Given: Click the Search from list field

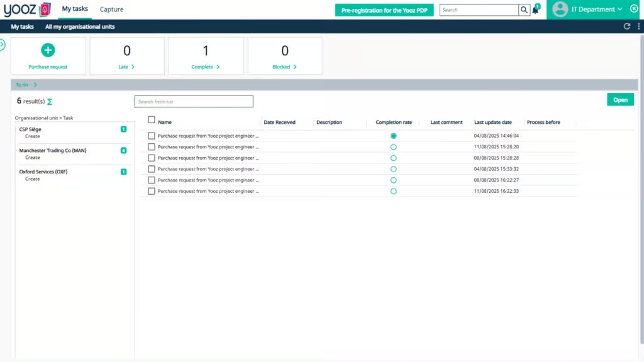Looking at the screenshot, I should [194, 101].
